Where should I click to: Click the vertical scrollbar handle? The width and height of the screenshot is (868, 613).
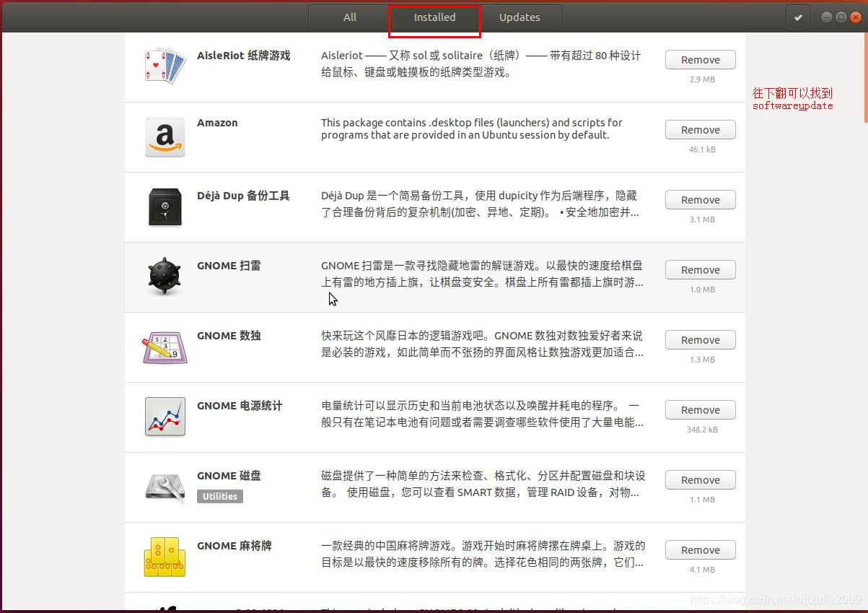point(865,76)
